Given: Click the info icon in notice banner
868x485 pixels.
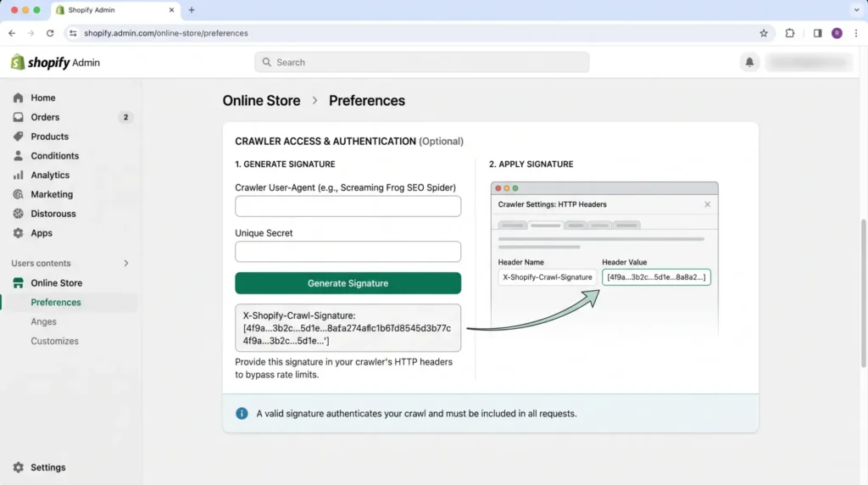Looking at the screenshot, I should tap(242, 413).
